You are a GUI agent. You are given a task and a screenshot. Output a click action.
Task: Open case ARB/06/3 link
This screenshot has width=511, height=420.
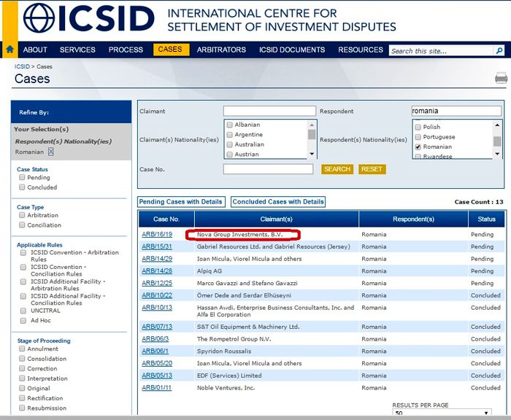[155, 339]
